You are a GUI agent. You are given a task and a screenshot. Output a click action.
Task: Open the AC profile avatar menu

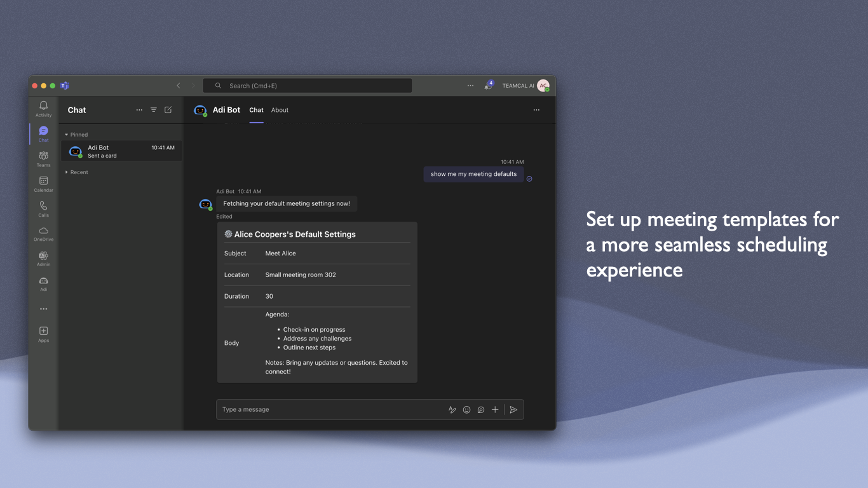coord(543,86)
